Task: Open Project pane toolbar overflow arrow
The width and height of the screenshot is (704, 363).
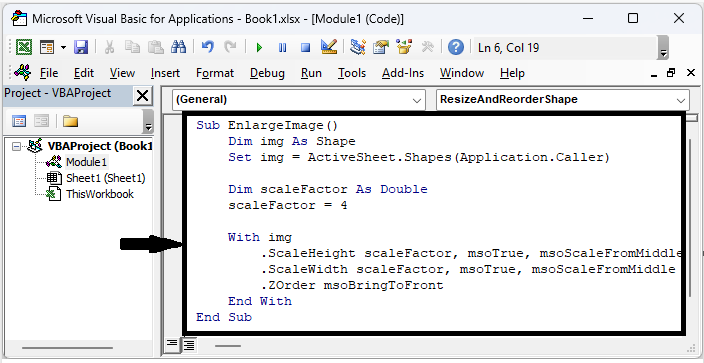Action: tap(148, 121)
